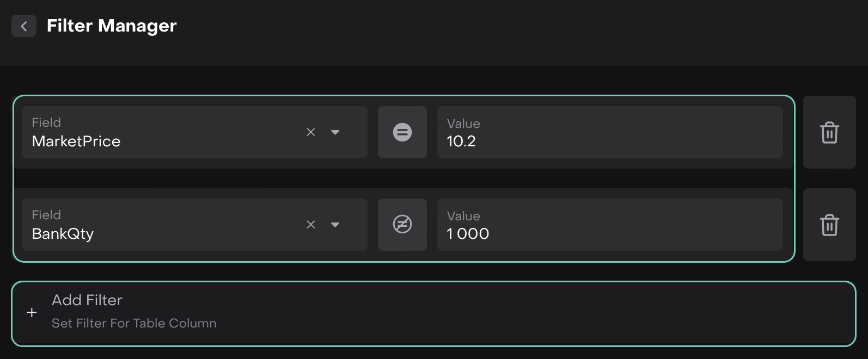Delete the MarketPrice filter with trash icon
This screenshot has width=868, height=359.
[x=829, y=133]
